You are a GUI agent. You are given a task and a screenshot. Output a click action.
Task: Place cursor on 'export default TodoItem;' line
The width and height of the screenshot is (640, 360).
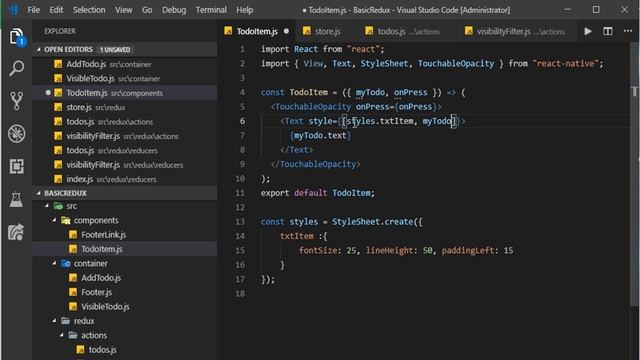[x=318, y=193]
